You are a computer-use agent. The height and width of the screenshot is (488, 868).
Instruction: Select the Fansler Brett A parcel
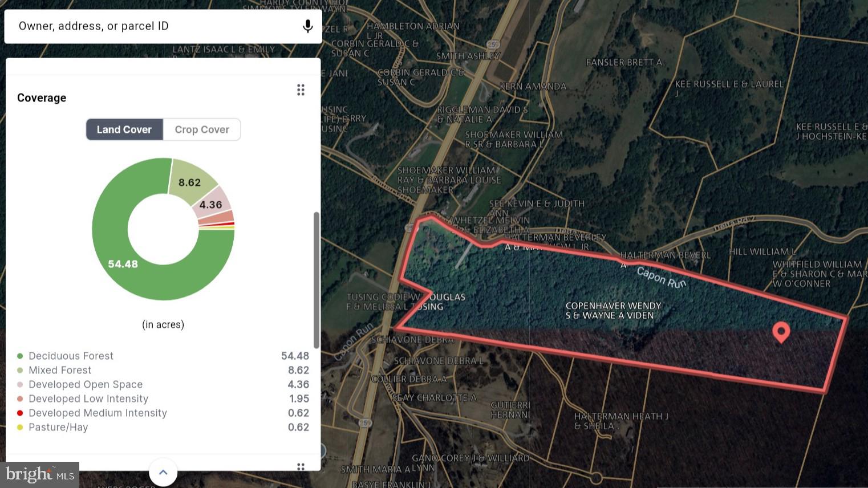click(x=624, y=62)
